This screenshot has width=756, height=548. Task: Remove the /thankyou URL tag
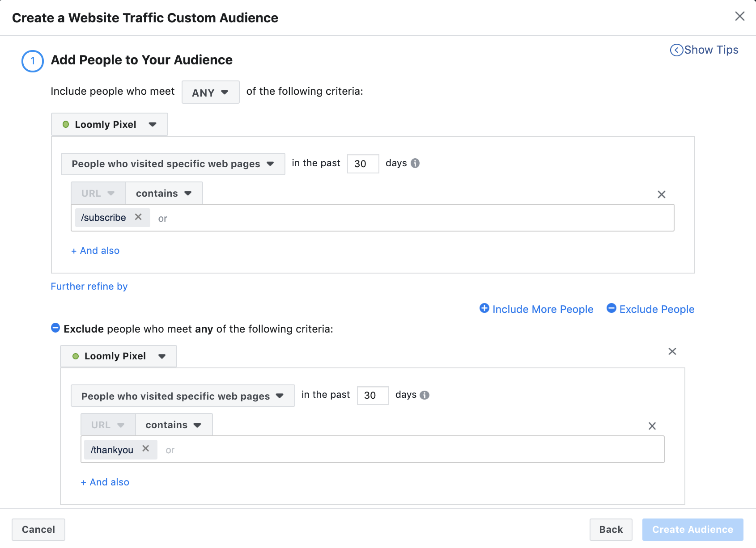[145, 449]
